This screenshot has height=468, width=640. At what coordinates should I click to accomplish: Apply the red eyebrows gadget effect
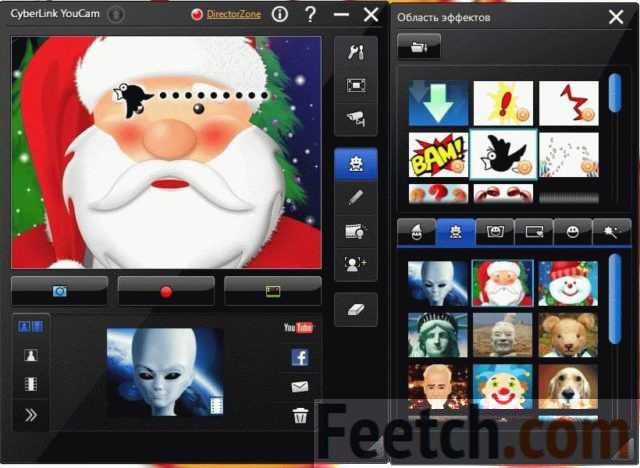pos(503,193)
